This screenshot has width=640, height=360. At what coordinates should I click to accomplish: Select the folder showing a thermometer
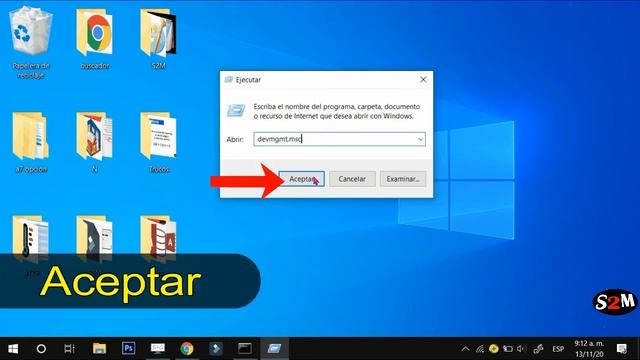click(x=31, y=240)
